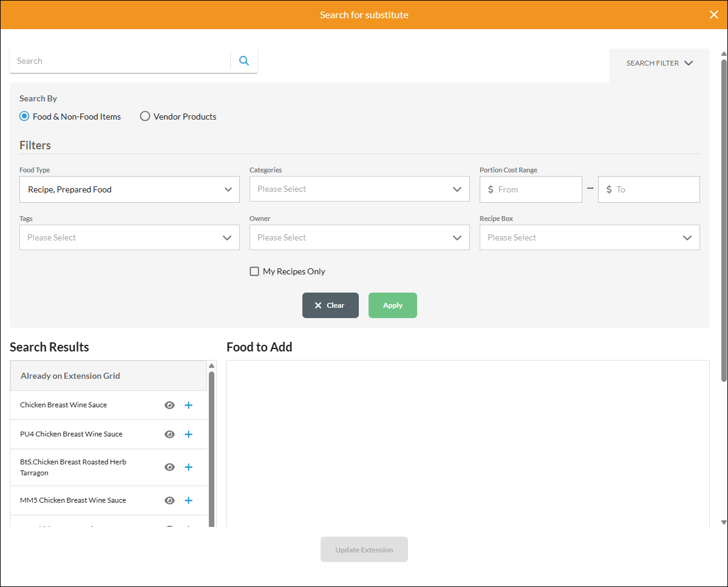Open the Recipe Box dropdown
728x587 pixels.
click(590, 237)
